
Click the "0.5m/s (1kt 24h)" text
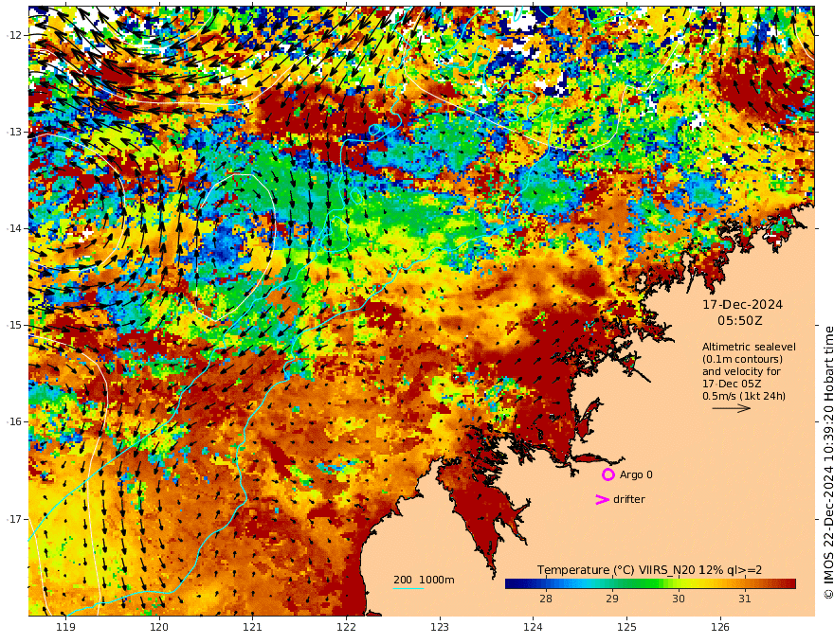point(744,396)
